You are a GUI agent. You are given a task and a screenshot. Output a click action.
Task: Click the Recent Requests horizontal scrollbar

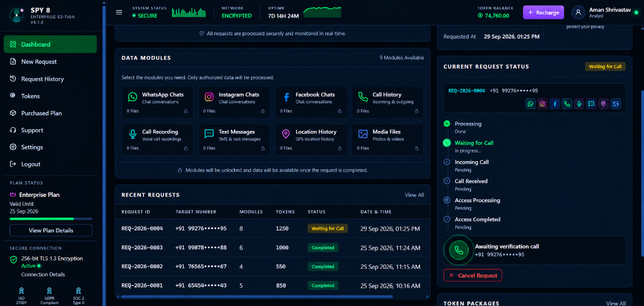(x=257, y=297)
